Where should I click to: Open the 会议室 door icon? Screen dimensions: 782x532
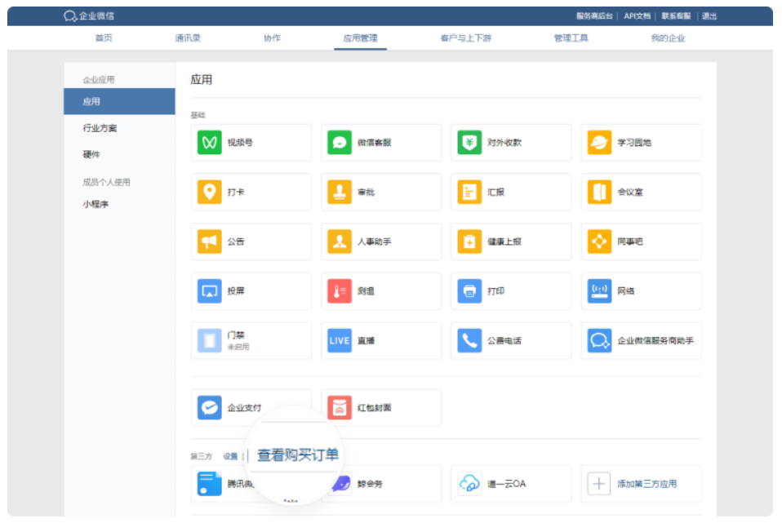point(599,192)
